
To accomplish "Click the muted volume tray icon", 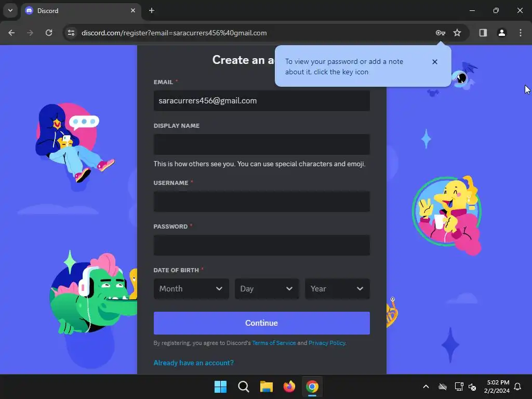I will click(x=472, y=387).
